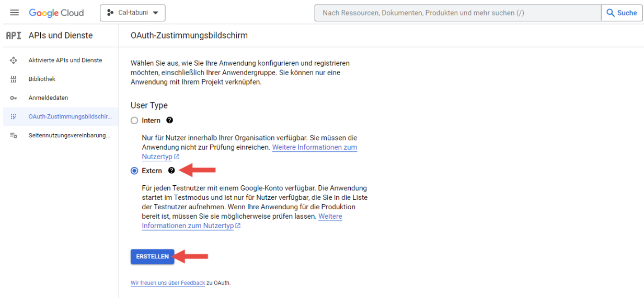This screenshot has height=298, width=644.
Task: Click the User Type heading
Action: pyautogui.click(x=149, y=105)
